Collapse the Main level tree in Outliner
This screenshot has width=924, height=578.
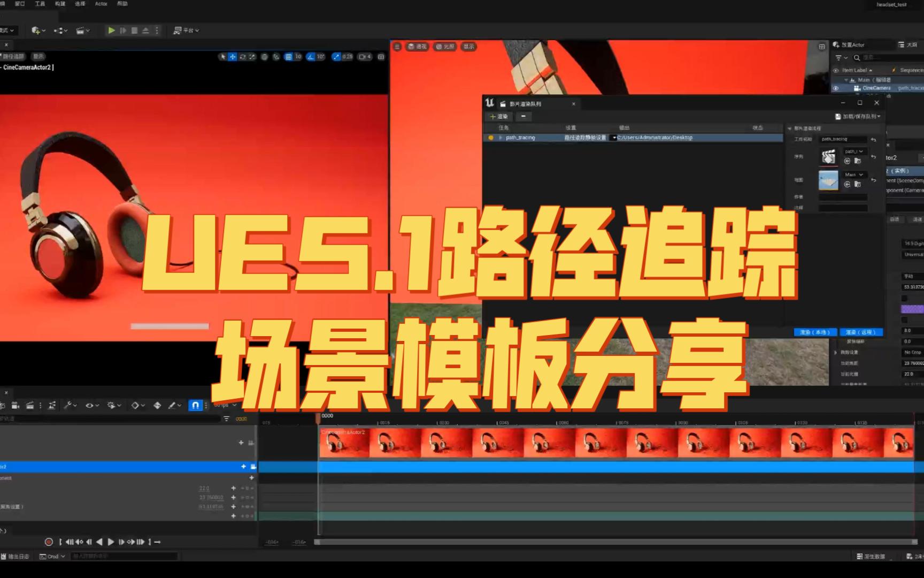point(846,80)
